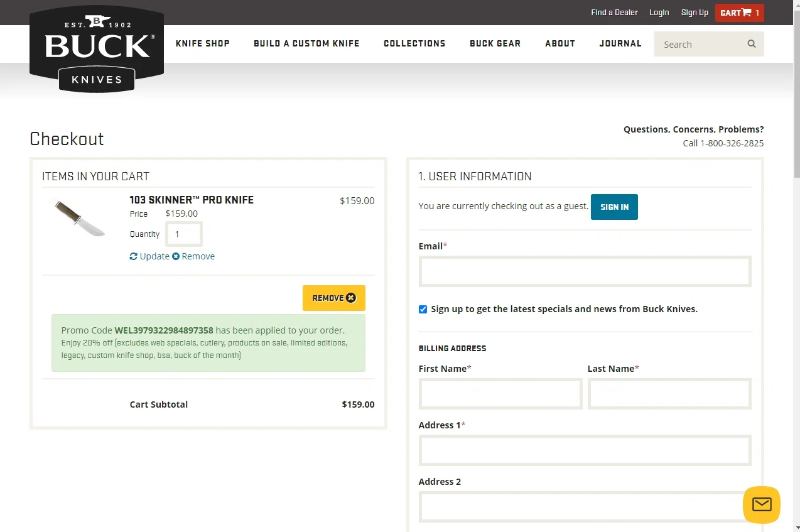Click Find a Dealer link

(614, 13)
